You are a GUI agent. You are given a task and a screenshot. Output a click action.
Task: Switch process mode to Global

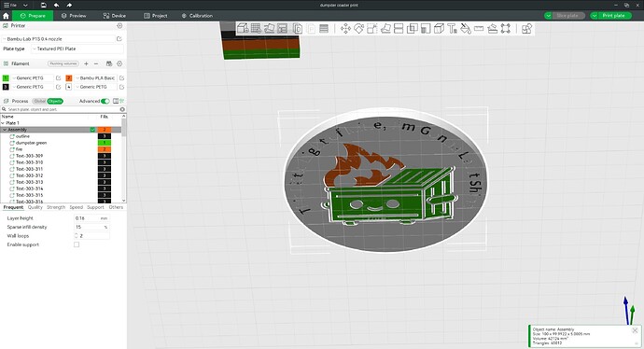(x=40, y=101)
